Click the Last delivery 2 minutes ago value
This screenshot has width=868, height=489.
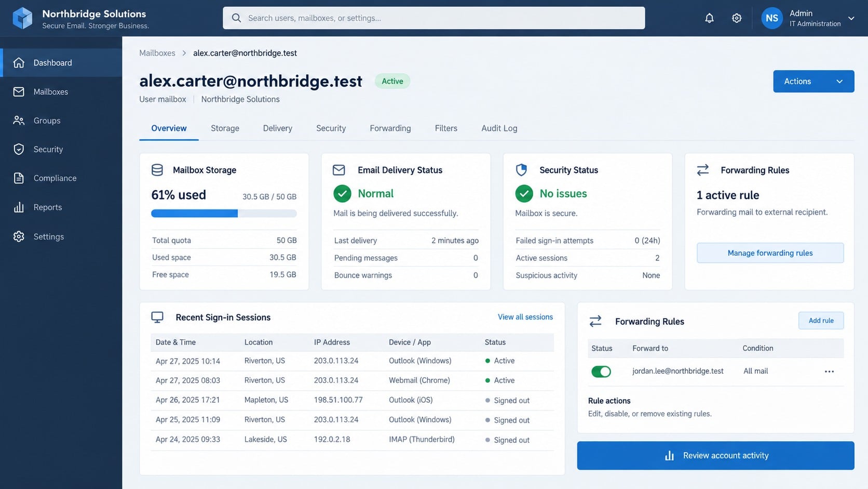455,241
